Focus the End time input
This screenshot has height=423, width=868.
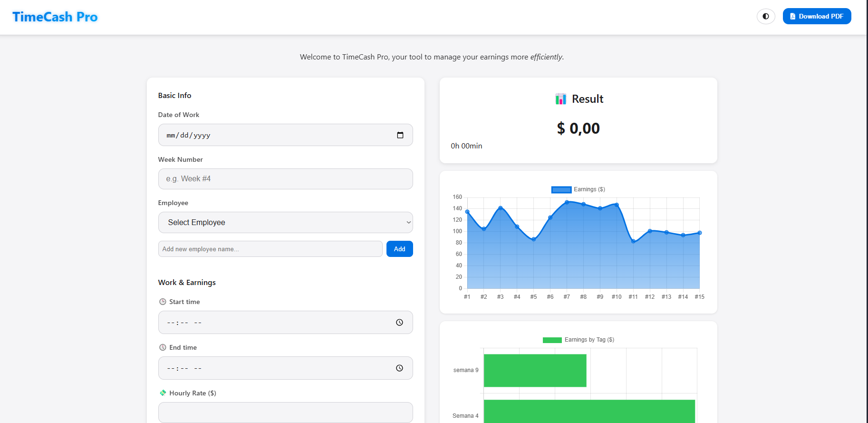[285, 368]
